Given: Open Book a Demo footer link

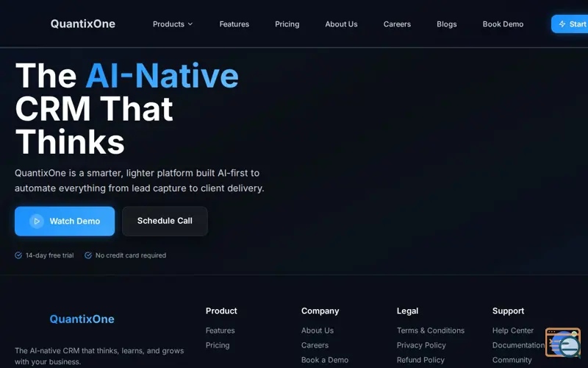Looking at the screenshot, I should tap(325, 360).
